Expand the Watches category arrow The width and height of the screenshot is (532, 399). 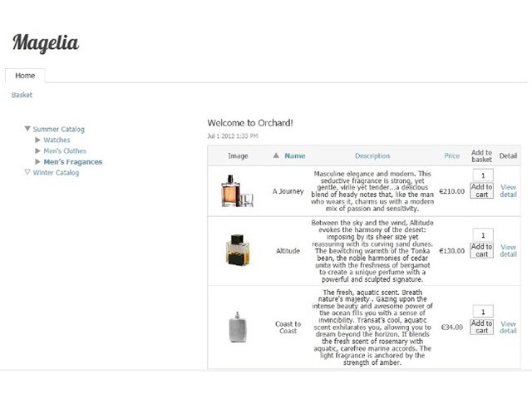tap(37, 140)
